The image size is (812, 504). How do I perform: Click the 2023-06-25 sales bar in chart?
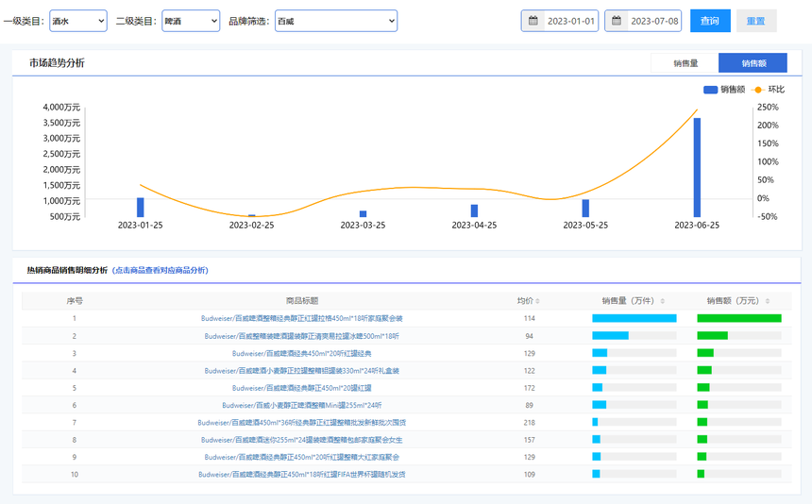(697, 167)
